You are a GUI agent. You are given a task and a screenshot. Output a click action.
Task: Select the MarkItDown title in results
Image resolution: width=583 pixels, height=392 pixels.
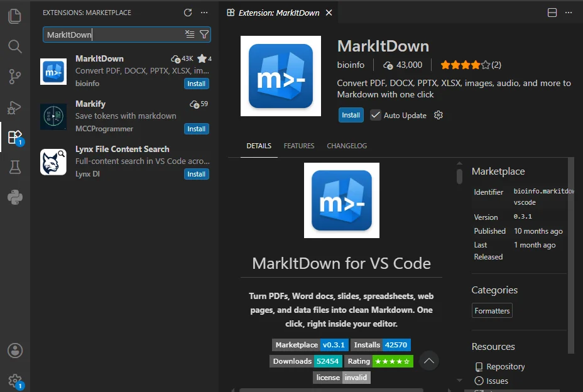[x=99, y=59]
